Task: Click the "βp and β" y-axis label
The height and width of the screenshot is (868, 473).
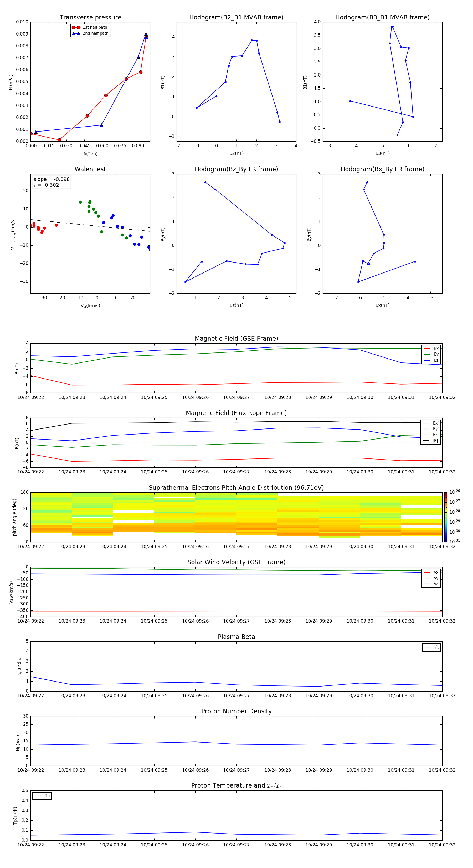Action: (x=19, y=667)
